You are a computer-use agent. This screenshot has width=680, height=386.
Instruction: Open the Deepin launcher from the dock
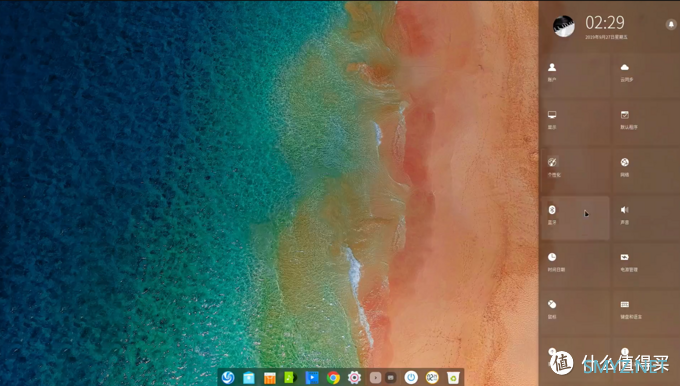click(228, 377)
